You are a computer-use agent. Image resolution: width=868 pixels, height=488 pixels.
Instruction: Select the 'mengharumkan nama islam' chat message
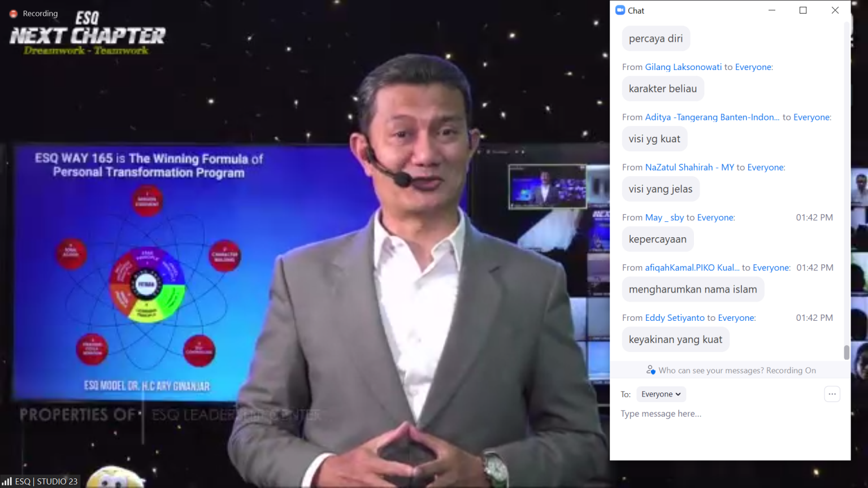(x=693, y=290)
